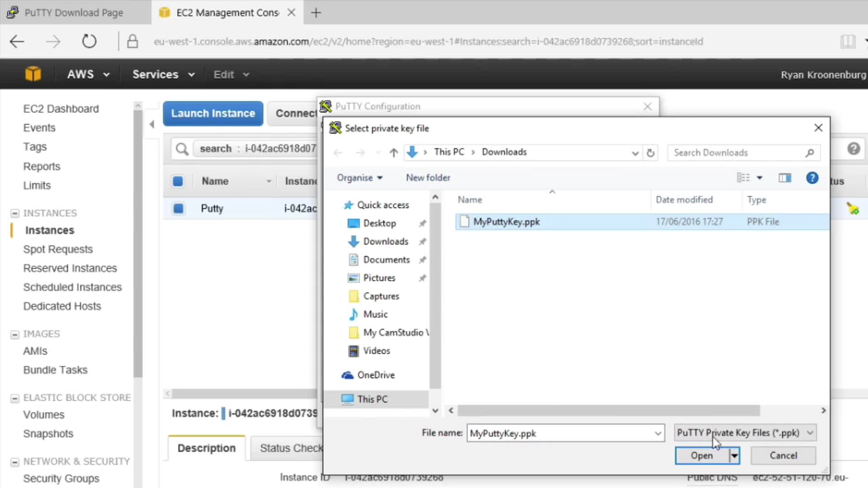
Task: Open the file dialog help icon
Action: (812, 178)
